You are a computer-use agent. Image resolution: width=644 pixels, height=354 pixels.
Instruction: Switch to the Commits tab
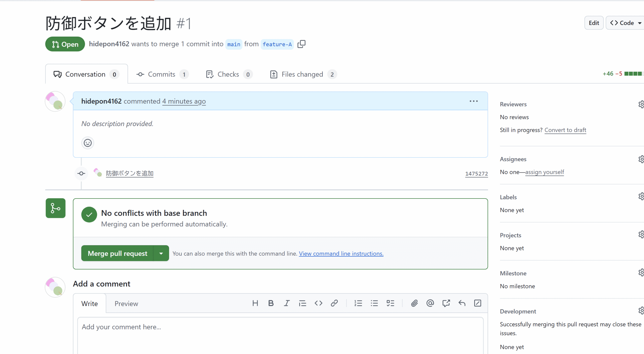pyautogui.click(x=163, y=74)
